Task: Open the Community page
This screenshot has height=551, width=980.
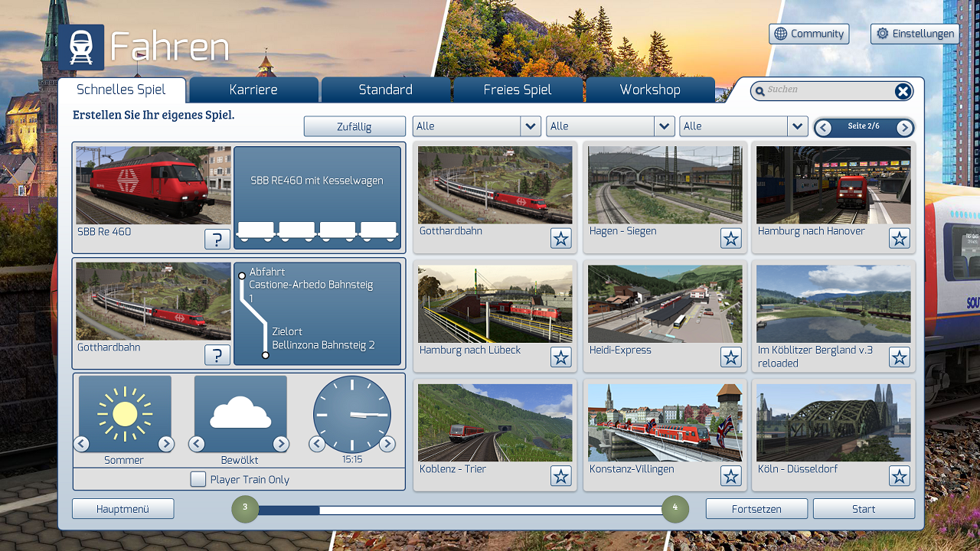Action: pos(809,34)
